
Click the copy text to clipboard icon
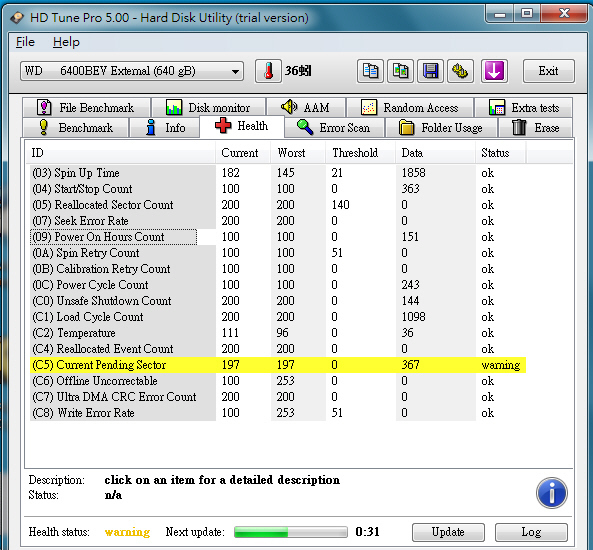click(370, 71)
